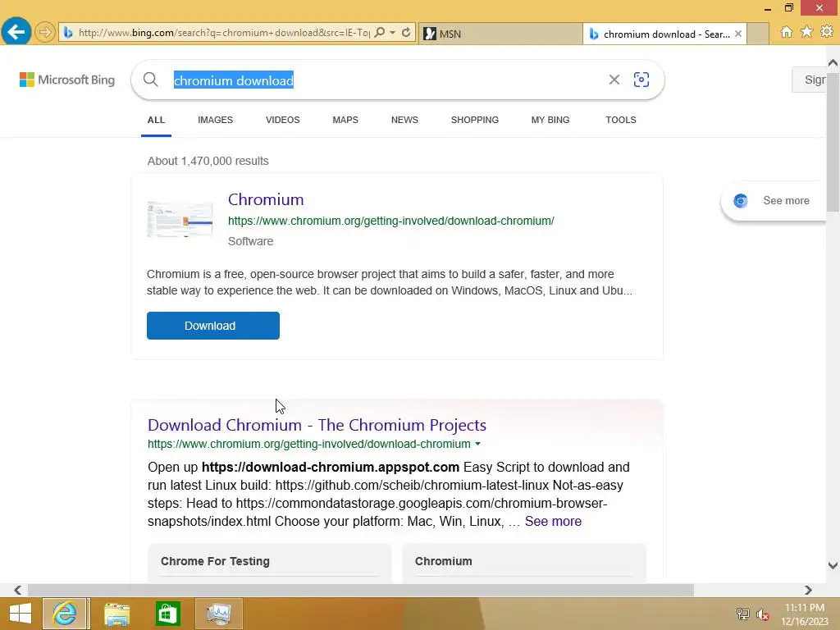
Task: Open the Chromium sub-result card
Action: (x=524, y=563)
